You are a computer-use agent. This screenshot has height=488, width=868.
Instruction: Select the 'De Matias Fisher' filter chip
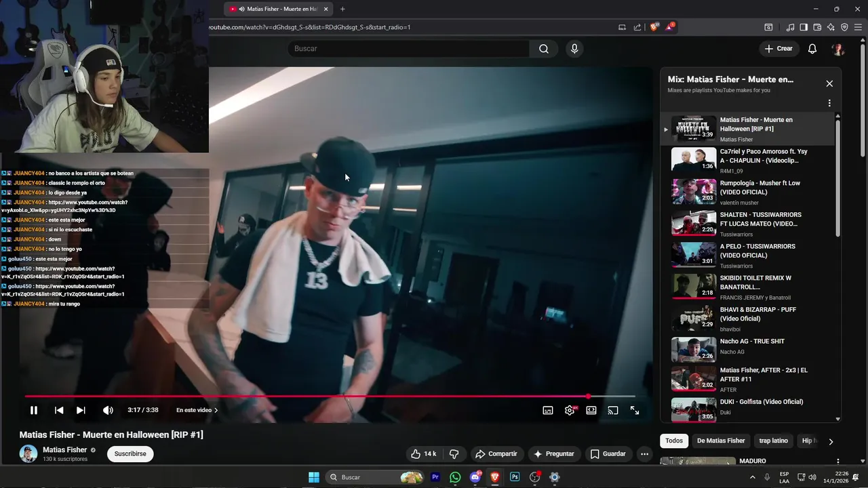point(721,441)
